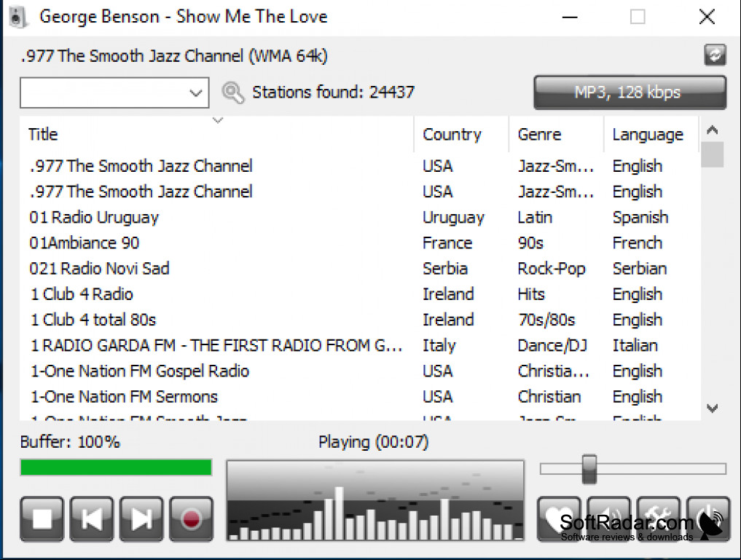The width and height of the screenshot is (741, 560).
Task: Click the "Stations found: 24437" label
Action: (x=333, y=92)
